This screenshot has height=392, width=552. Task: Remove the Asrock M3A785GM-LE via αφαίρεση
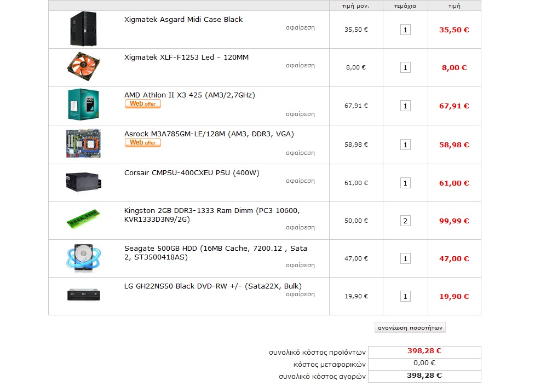pyautogui.click(x=300, y=153)
